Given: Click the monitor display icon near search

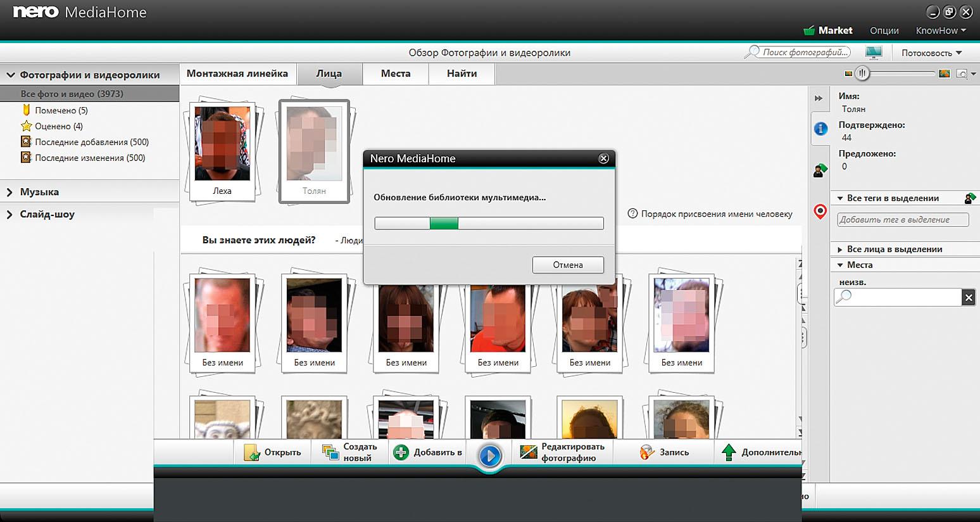Looking at the screenshot, I should tap(874, 53).
